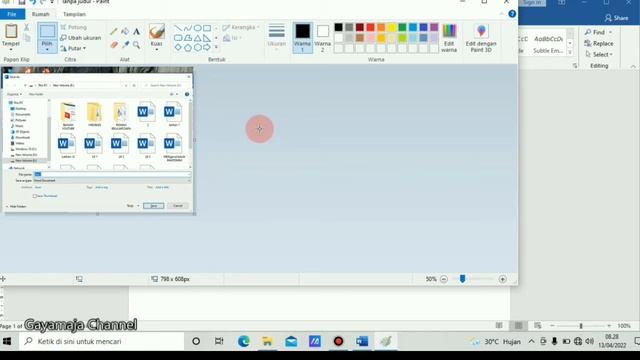Screen dimensions: 640x360
Task: Switch Word to Print Layout view
Action: (x=518, y=325)
